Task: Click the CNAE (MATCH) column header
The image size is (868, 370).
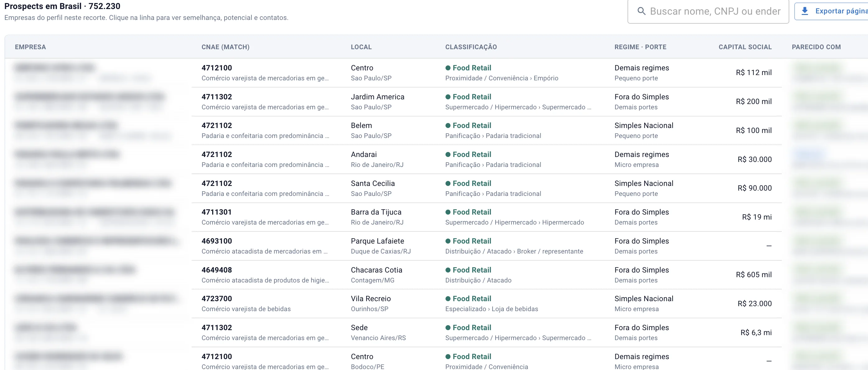Action: coord(226,47)
